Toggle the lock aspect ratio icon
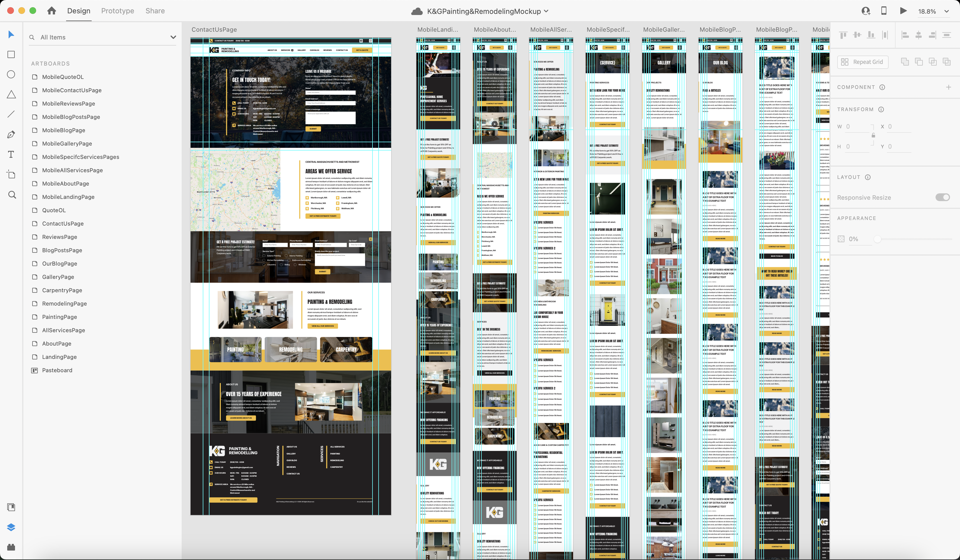The width and height of the screenshot is (960, 560). 873,135
